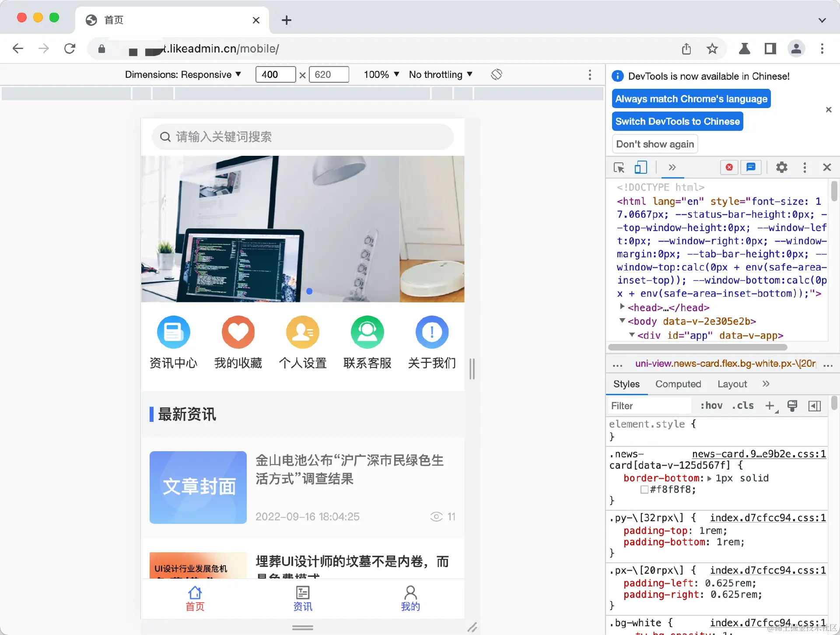Click Don't show again button

point(654,144)
